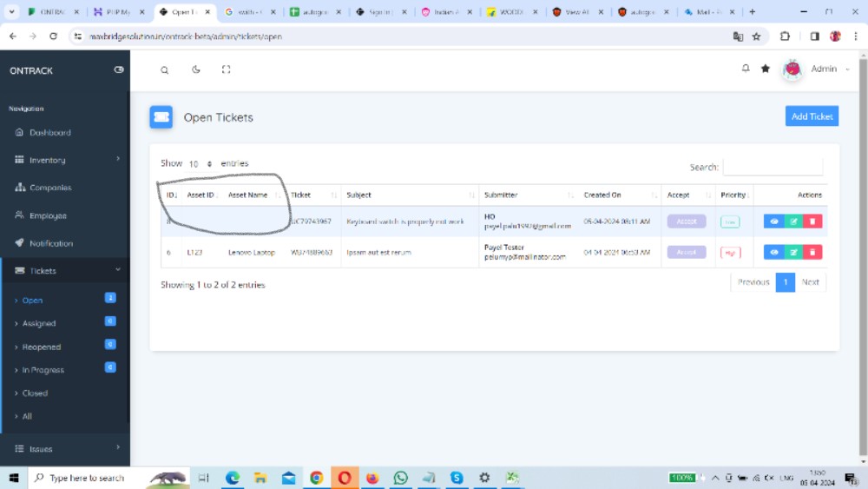Select Assigned tickets in the sidebar
Screen dimensions: 868x489
(x=39, y=323)
